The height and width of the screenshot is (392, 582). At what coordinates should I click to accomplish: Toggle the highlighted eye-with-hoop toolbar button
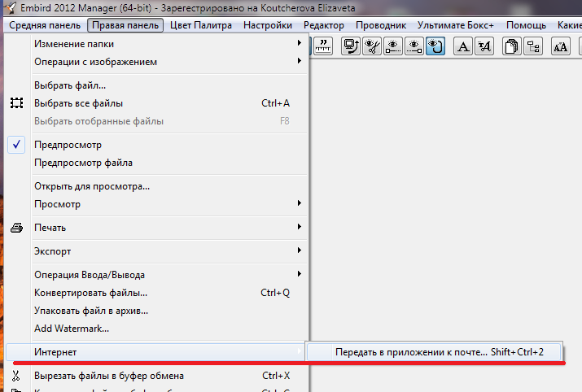coord(435,46)
